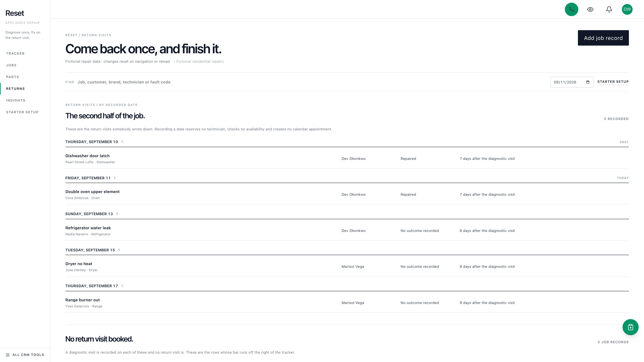Click the green clipboard floating button
This screenshot has height=362, width=644.
(x=630, y=327)
